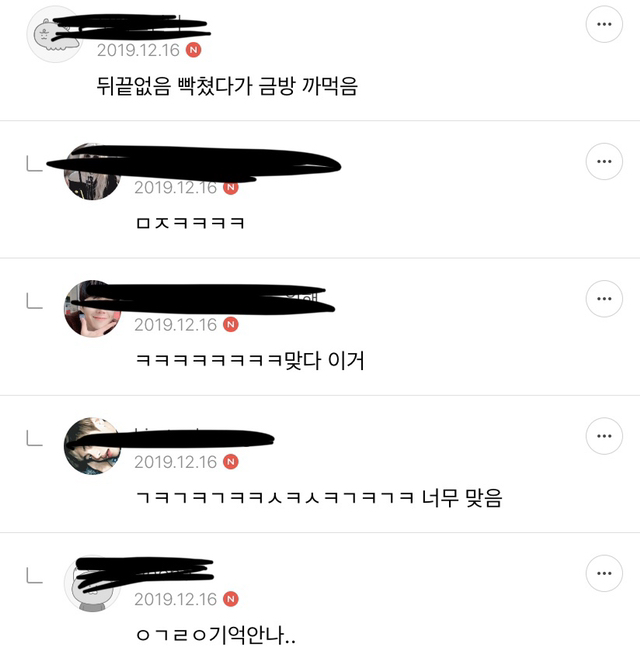640x664 pixels.
Task: View smiling-face avatar of 맞다 이거 replier
Action: pyautogui.click(x=92, y=309)
